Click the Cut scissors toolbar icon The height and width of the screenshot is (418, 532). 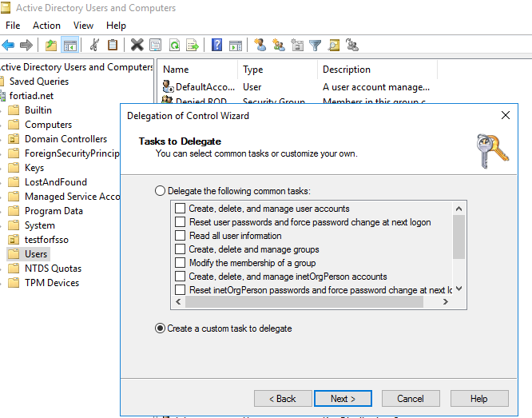click(95, 46)
